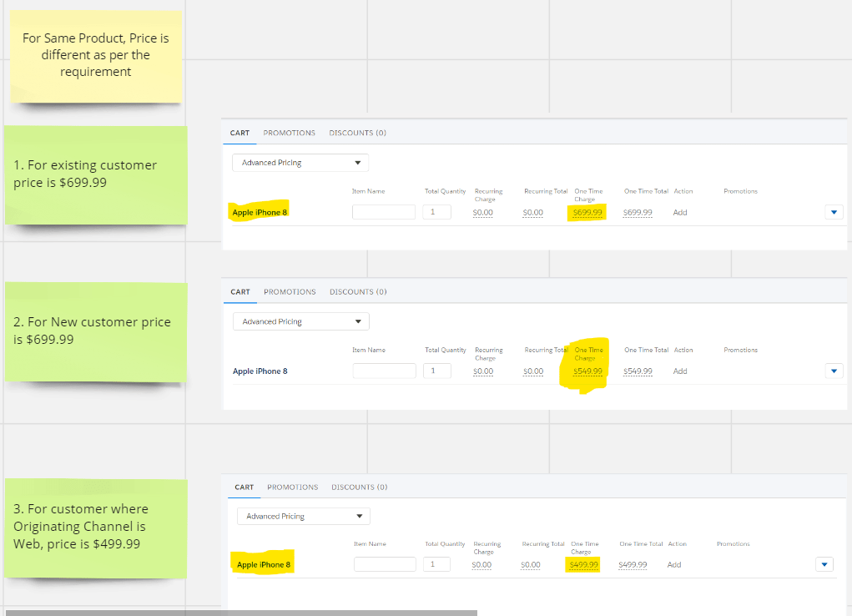Click Add action in the $699.99 row
This screenshot has width=852, height=616.
click(x=680, y=213)
